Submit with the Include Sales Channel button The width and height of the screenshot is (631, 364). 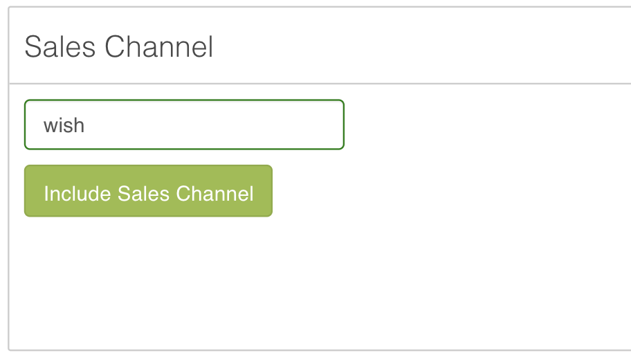tap(148, 191)
